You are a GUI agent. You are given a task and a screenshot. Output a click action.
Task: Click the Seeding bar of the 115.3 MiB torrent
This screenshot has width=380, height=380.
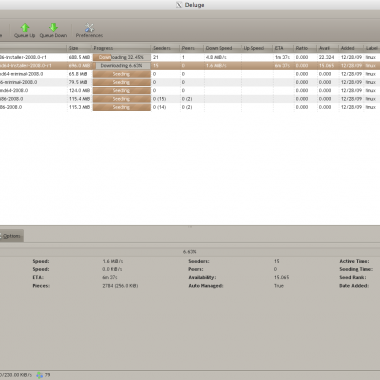point(122,107)
